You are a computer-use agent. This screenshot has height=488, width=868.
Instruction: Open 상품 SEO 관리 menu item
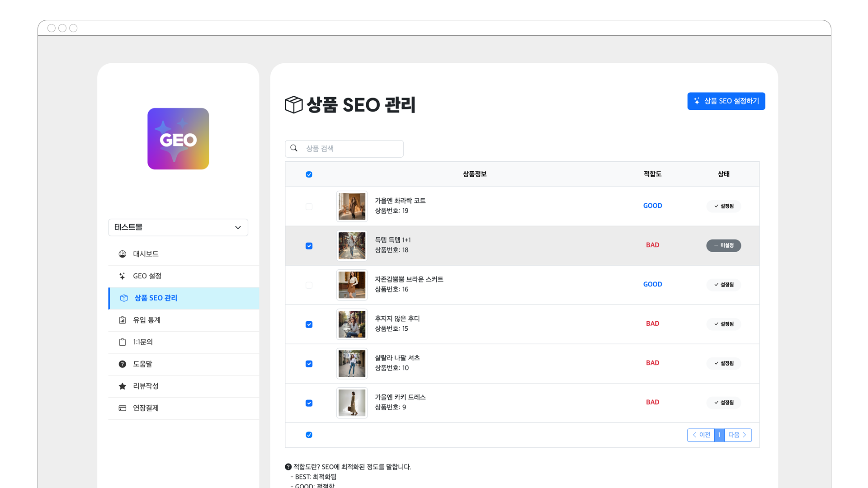click(x=156, y=298)
